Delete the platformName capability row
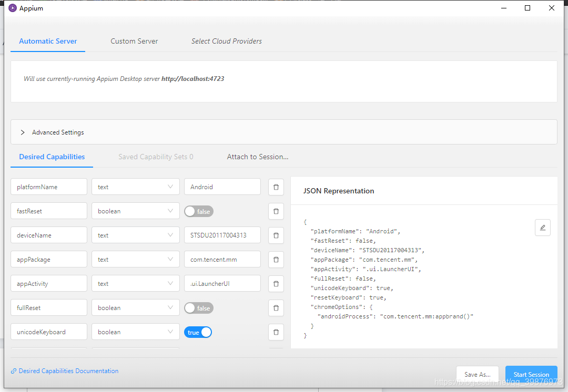Viewport: 568px width, 392px height. (x=276, y=187)
